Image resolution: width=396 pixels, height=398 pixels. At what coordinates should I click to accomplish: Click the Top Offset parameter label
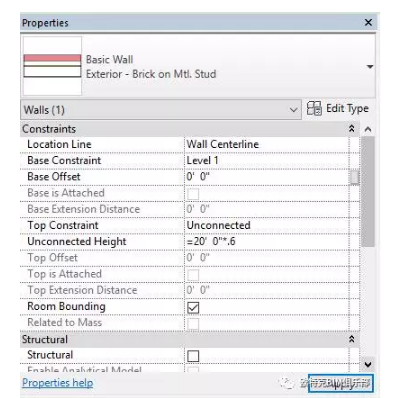pos(52,258)
